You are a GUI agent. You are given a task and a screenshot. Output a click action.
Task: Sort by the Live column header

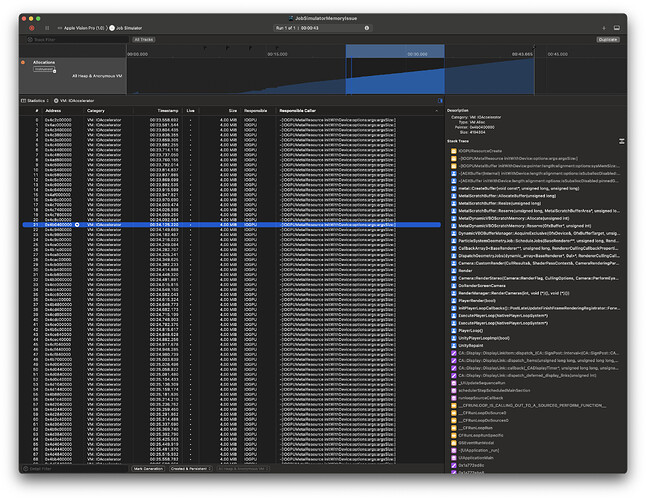(x=190, y=111)
